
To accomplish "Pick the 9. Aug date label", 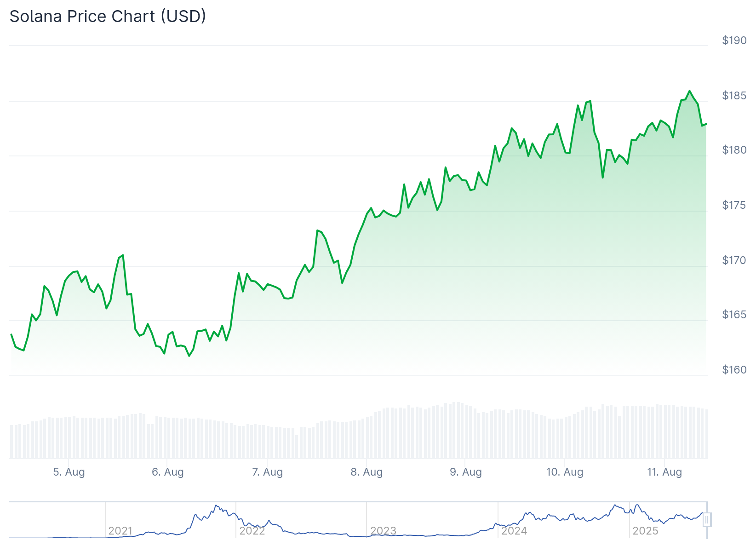I will pyautogui.click(x=466, y=472).
